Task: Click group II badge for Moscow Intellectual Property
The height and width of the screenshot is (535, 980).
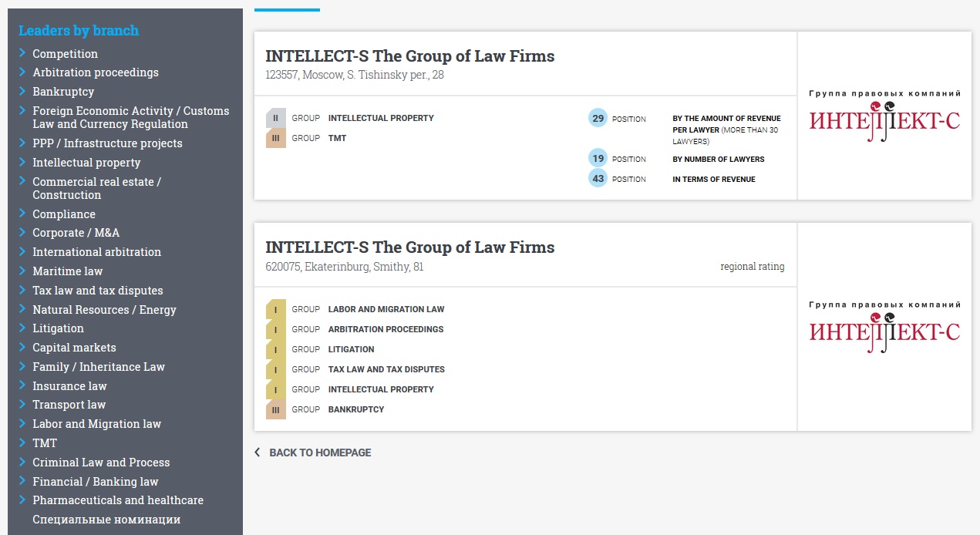Action: pos(276,118)
